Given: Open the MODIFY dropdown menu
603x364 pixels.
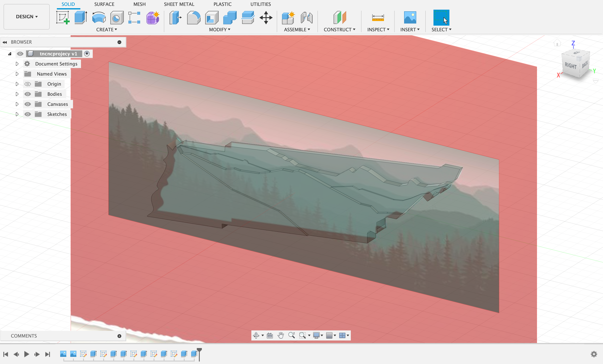Looking at the screenshot, I should [219, 29].
